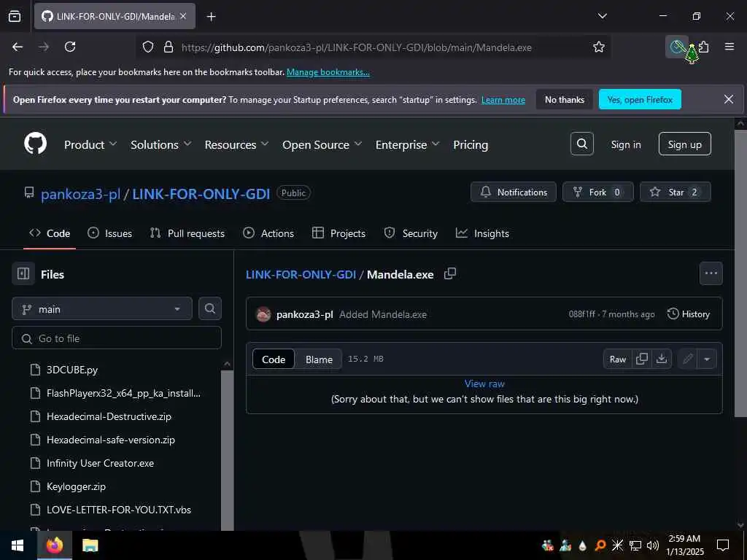
Task: Click No thanks button
Action: [564, 99]
